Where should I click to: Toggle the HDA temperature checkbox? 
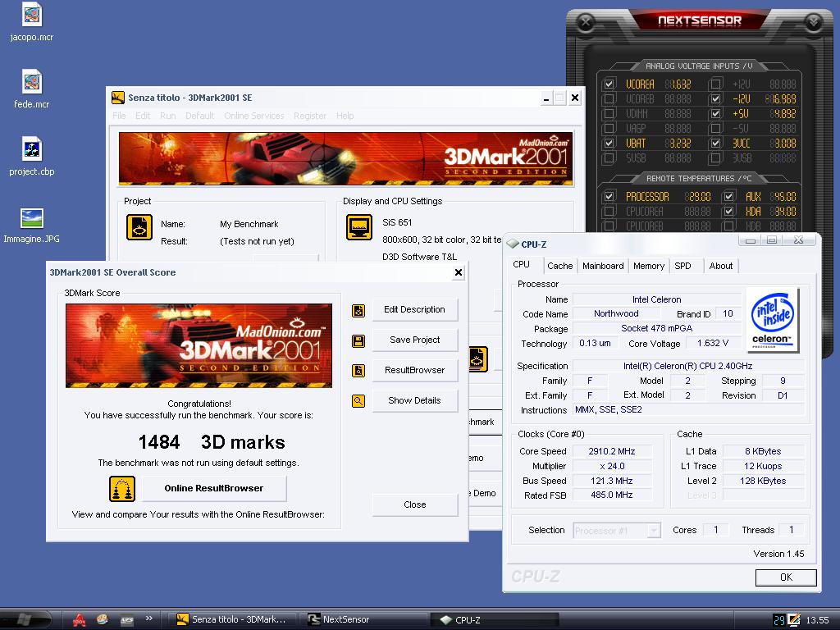pyautogui.click(x=728, y=211)
